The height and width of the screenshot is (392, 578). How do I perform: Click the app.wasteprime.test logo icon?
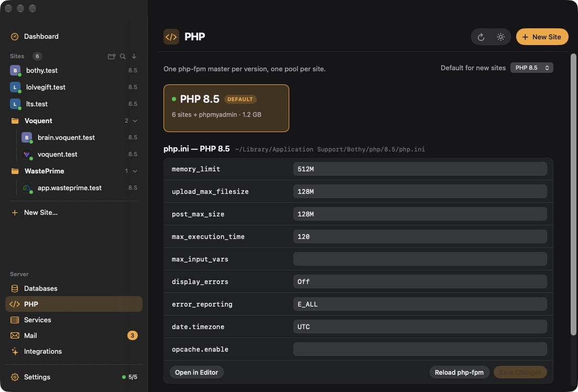pos(27,188)
